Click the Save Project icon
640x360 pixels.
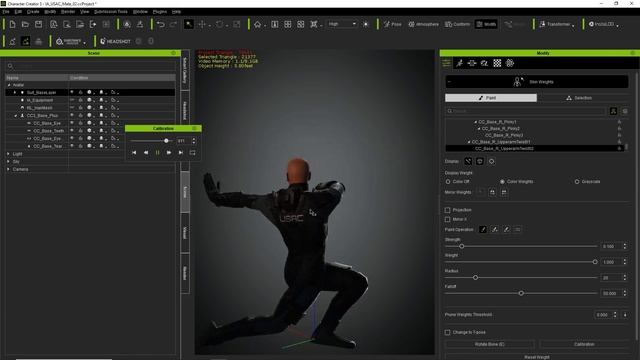point(38,24)
